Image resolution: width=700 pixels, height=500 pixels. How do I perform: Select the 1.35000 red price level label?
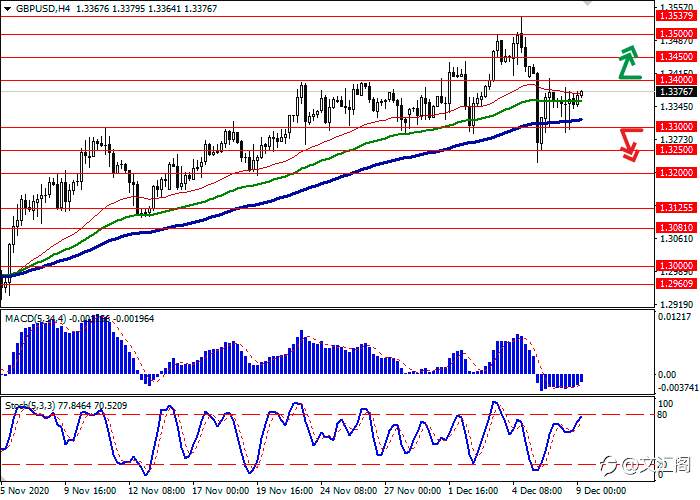676,34
